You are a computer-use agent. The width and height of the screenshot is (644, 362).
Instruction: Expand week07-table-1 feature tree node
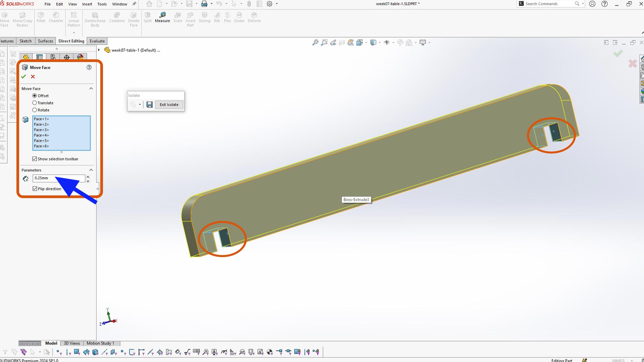[x=99, y=50]
